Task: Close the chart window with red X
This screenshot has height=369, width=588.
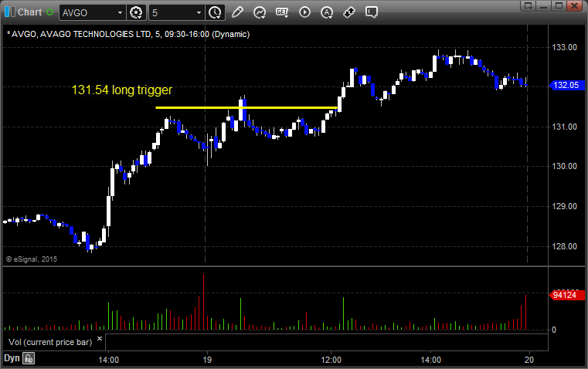Action: click(574, 5)
